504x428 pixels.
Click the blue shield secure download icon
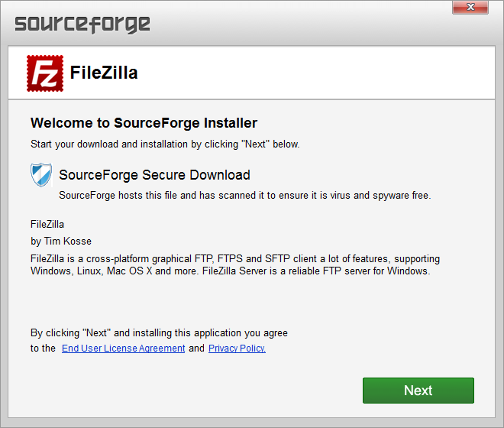[41, 175]
